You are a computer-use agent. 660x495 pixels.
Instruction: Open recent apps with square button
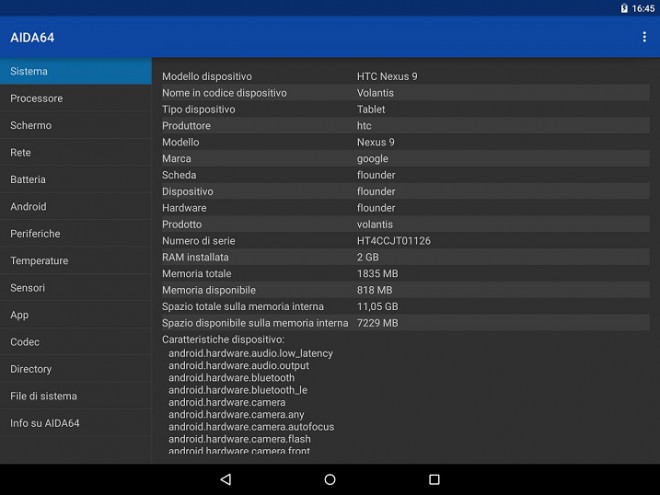pos(434,479)
